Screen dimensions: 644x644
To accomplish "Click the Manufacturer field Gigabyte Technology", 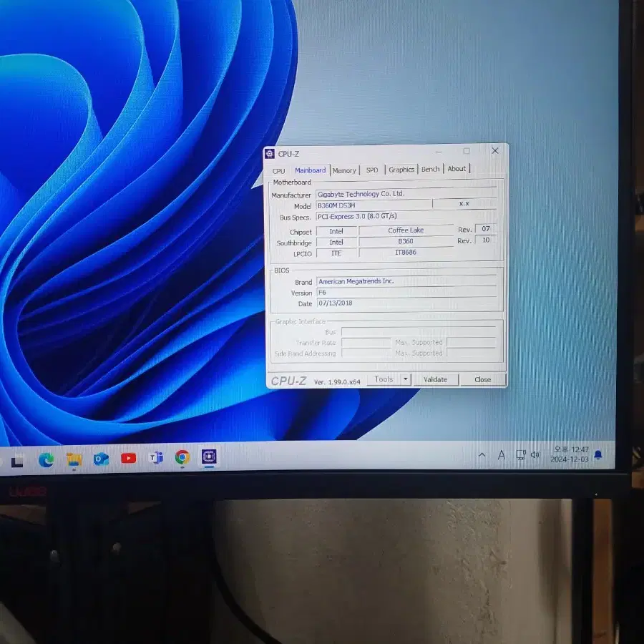I will (406, 194).
